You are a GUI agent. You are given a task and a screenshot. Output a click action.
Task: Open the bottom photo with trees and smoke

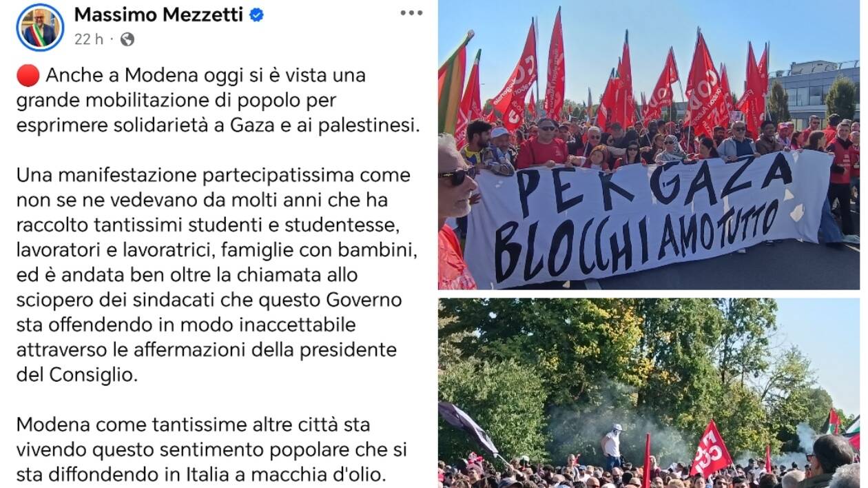[x=649, y=393]
